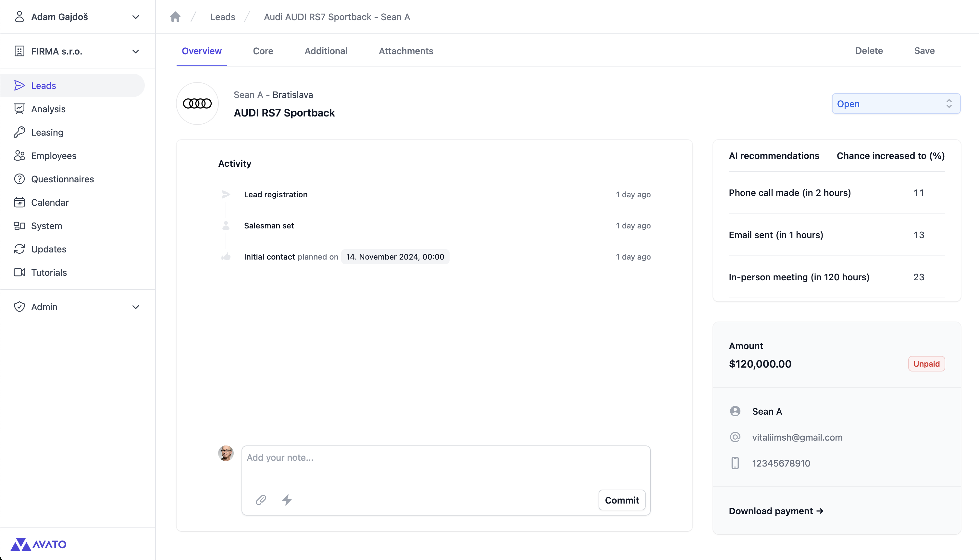Click the Tutorials video camera icon
Viewport: 979px width, 560px height.
(19, 272)
